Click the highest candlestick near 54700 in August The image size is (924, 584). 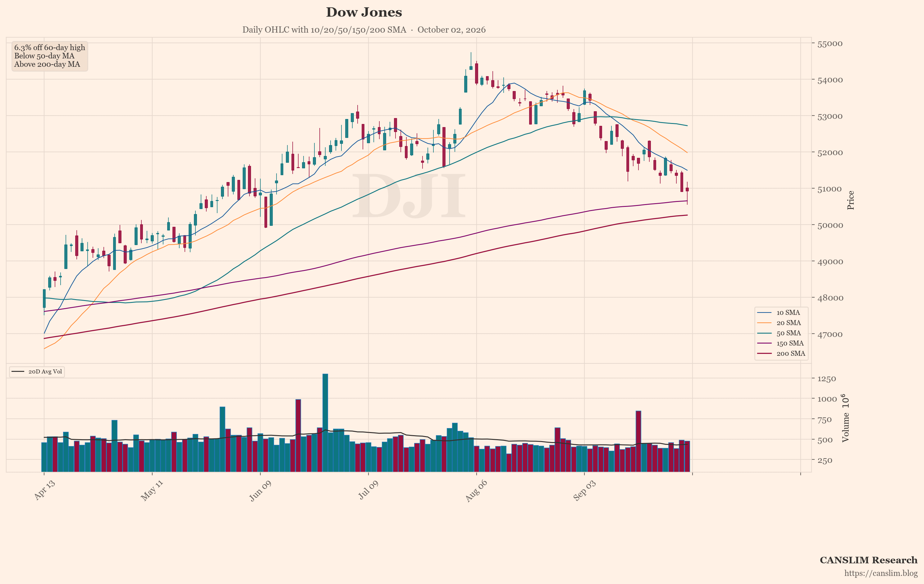471,61
